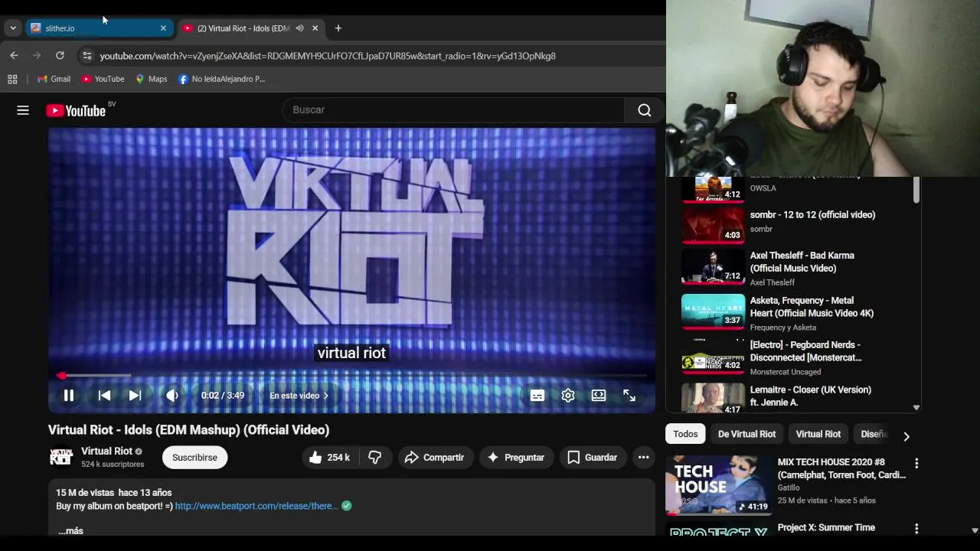980x551 pixels.
Task: Open player settings gear
Action: 568,396
